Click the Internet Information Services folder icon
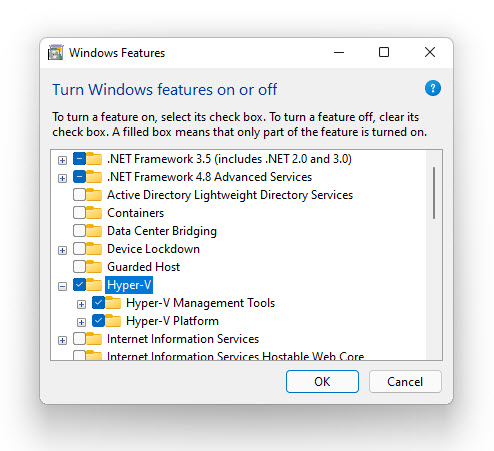 click(x=94, y=339)
